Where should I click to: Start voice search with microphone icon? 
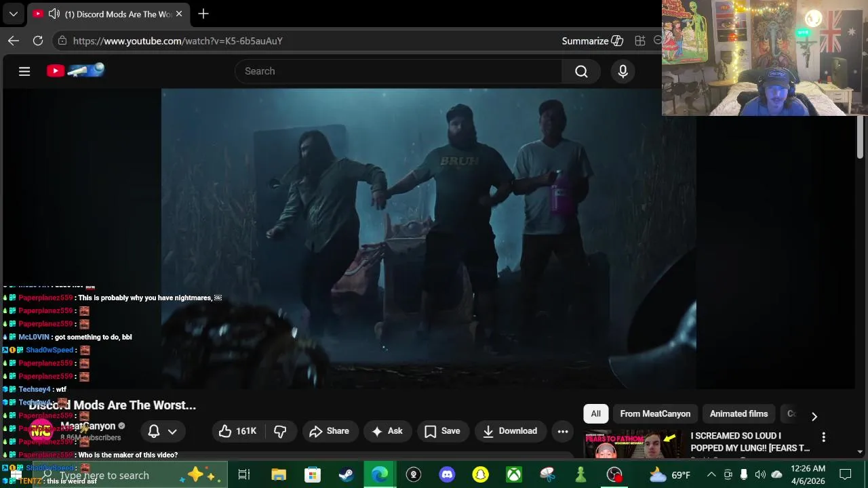pyautogui.click(x=623, y=71)
